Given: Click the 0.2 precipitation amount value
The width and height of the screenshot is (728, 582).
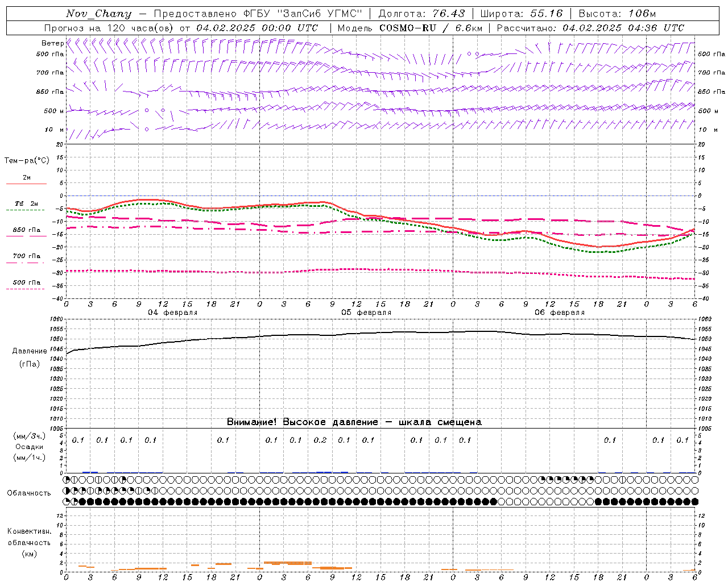Looking at the screenshot, I should pos(320,440).
